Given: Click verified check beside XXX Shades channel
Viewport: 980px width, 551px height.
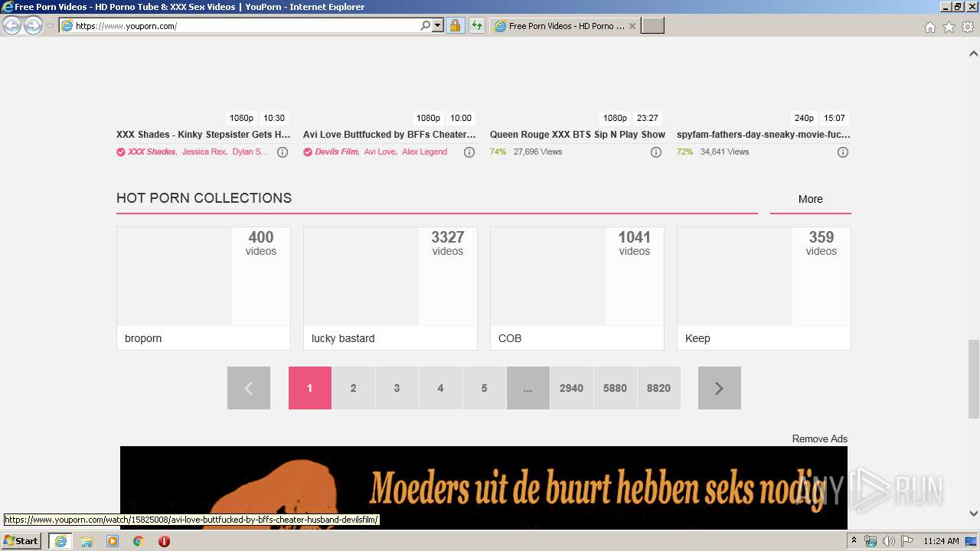Looking at the screenshot, I should tap(121, 152).
